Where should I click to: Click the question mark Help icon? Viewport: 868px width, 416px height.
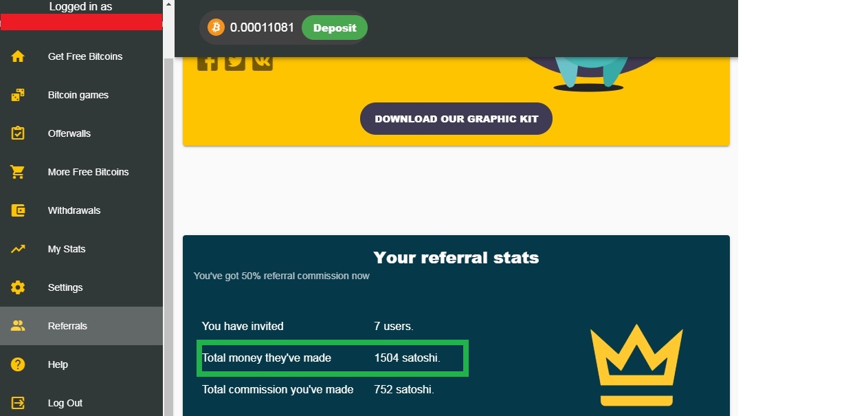18,364
